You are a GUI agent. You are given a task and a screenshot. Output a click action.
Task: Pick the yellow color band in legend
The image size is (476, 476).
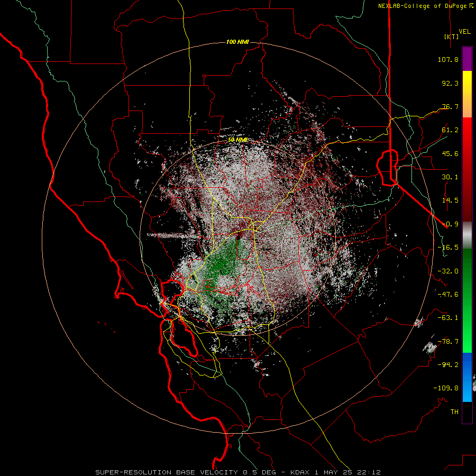tap(467, 84)
